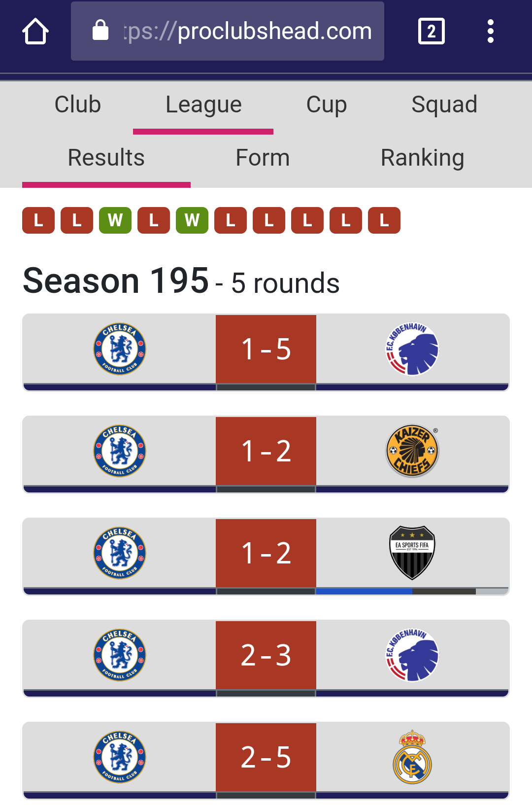532x805 pixels.
Task: Click the Kaizer Chiefs club crest
Action: click(x=412, y=451)
